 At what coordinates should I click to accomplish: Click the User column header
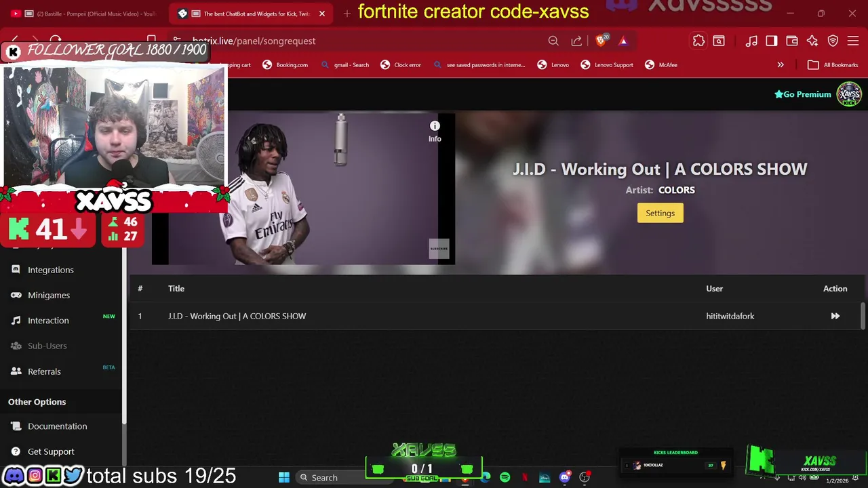(x=714, y=289)
